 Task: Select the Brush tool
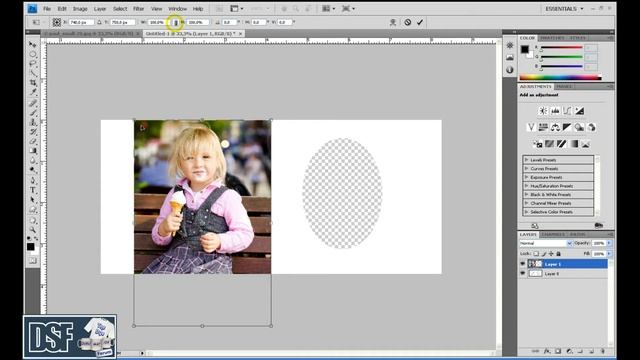pyautogui.click(x=33, y=113)
